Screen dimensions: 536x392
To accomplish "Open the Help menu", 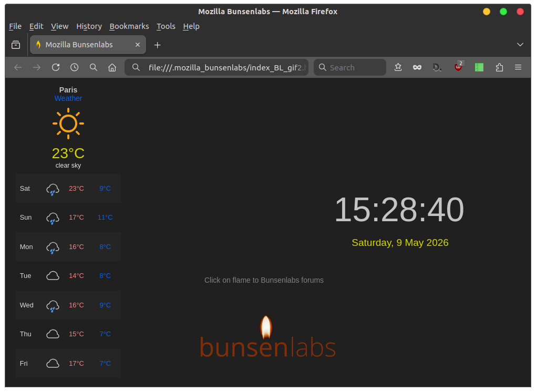I will pyautogui.click(x=191, y=26).
